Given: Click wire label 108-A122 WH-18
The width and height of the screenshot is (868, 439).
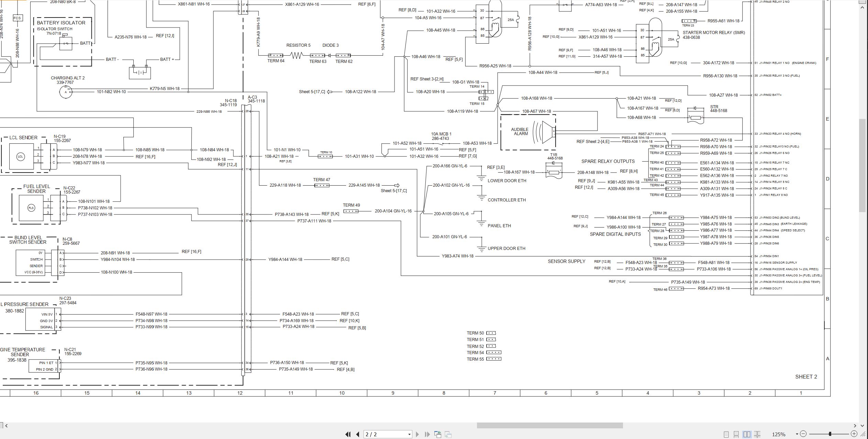Looking at the screenshot, I should [x=360, y=92].
